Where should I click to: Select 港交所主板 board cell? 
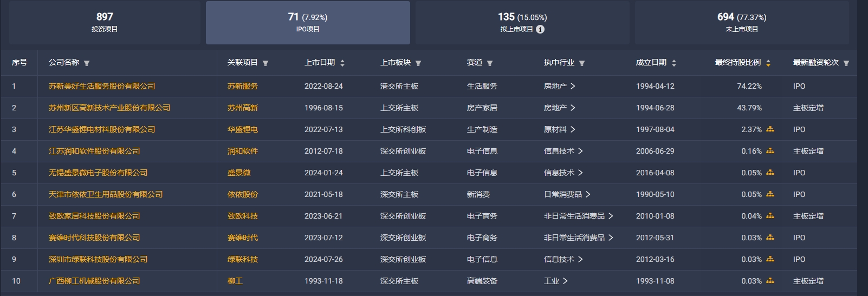[399, 86]
